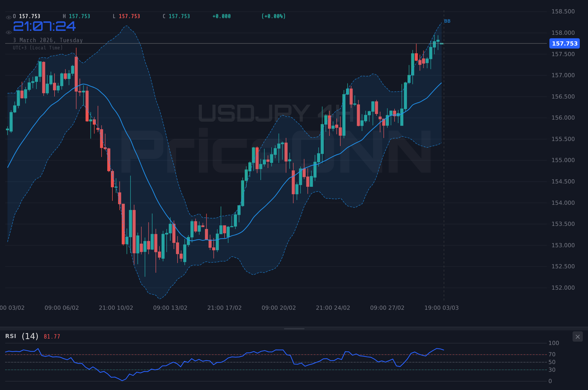Click the 09:00 13/02 axis label
588x390 pixels.
coord(171,307)
